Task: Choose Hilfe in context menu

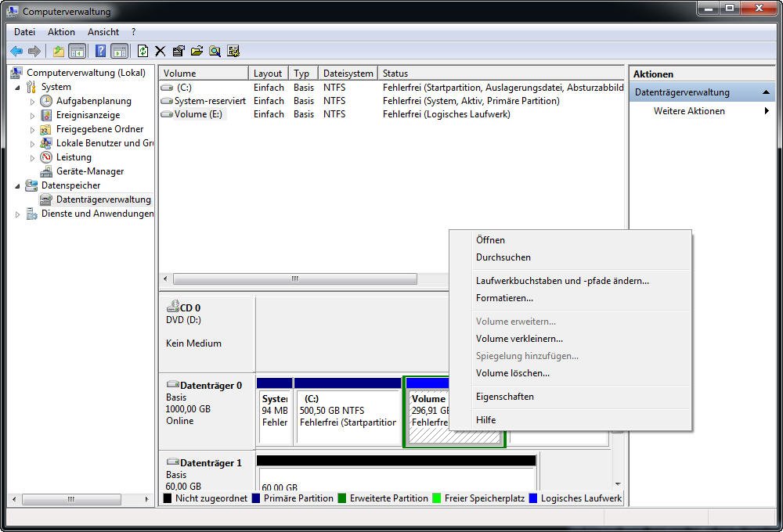Action: pos(570,420)
